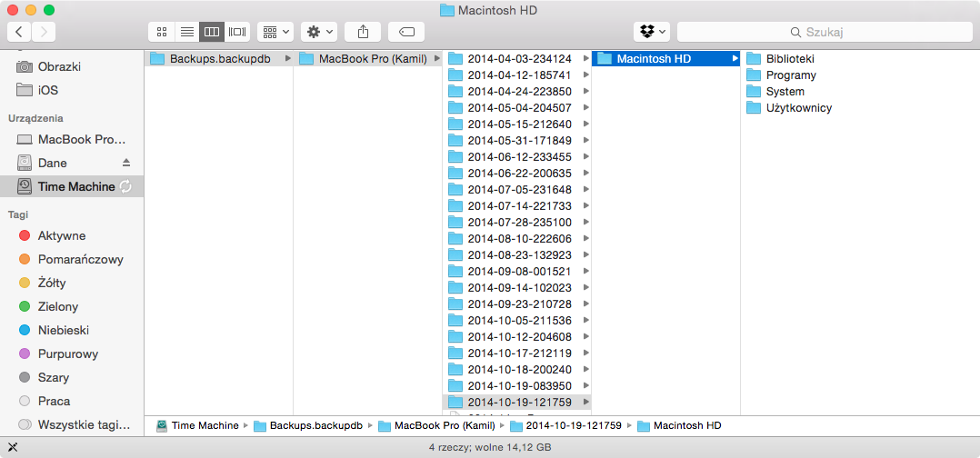Select highlighted Macintosh HD folder in column
980x458 pixels.
pos(665,59)
